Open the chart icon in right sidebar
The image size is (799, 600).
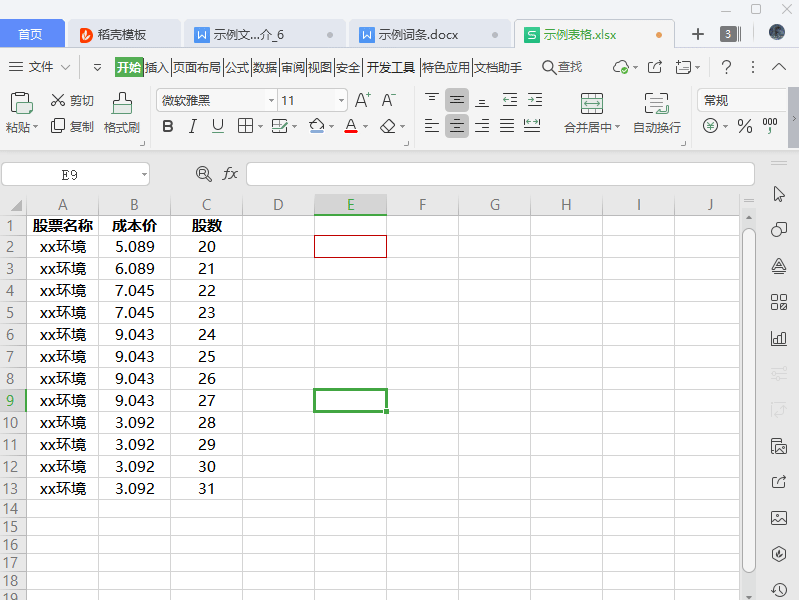[x=779, y=338]
